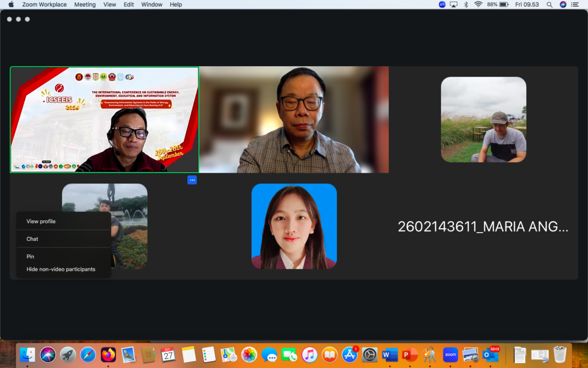Click Zoom status icon in menu bar
This screenshot has height=368, width=588.
coord(442,4)
